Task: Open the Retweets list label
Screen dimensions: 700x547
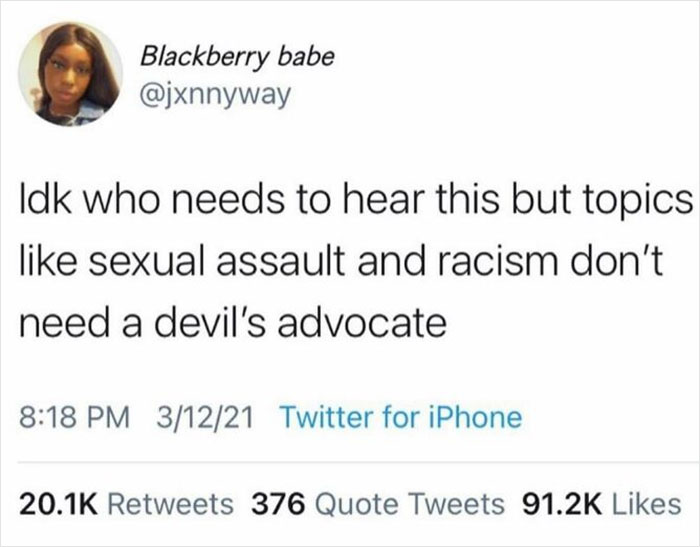Action: point(171,504)
